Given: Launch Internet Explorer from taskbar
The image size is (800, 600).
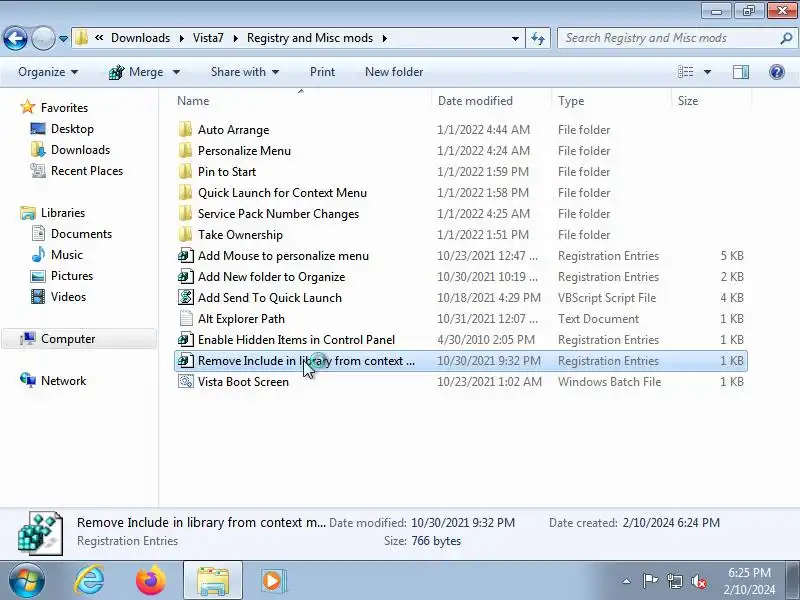Looking at the screenshot, I should [x=89, y=581].
